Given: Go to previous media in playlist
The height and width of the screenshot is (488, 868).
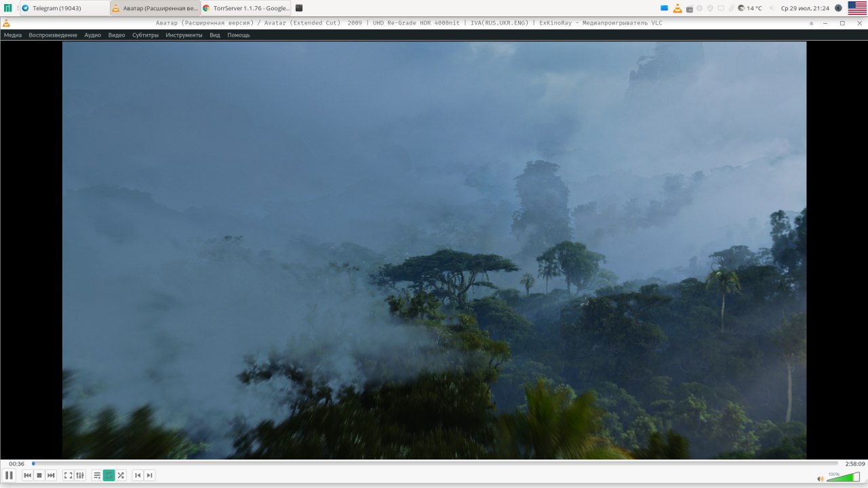Looking at the screenshot, I should [28, 475].
